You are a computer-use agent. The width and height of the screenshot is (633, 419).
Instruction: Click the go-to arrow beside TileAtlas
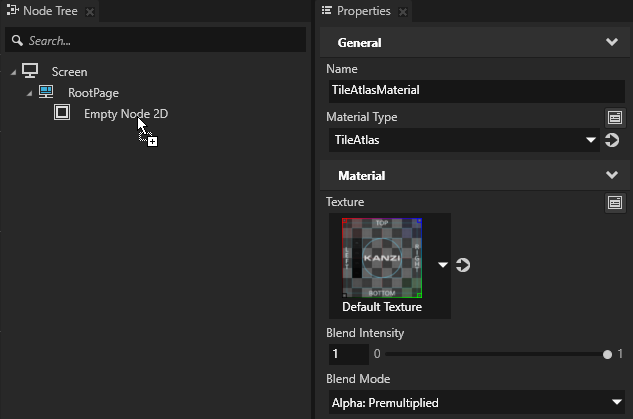612,140
